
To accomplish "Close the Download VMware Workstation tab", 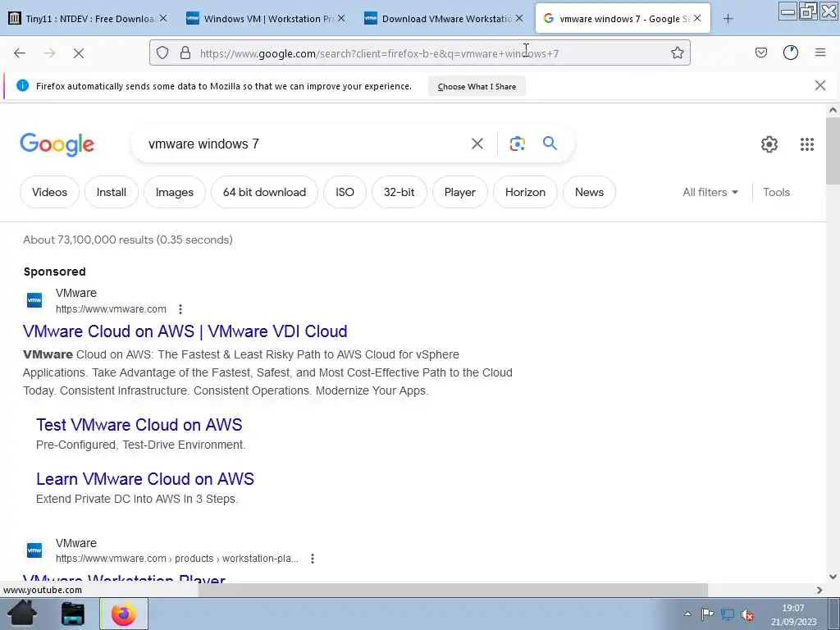I will (x=519, y=18).
